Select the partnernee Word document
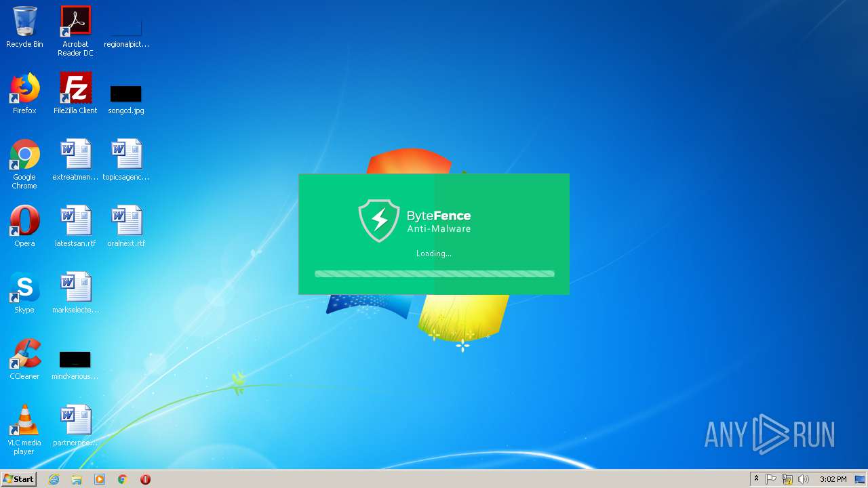This screenshot has width=868, height=488. (75, 426)
